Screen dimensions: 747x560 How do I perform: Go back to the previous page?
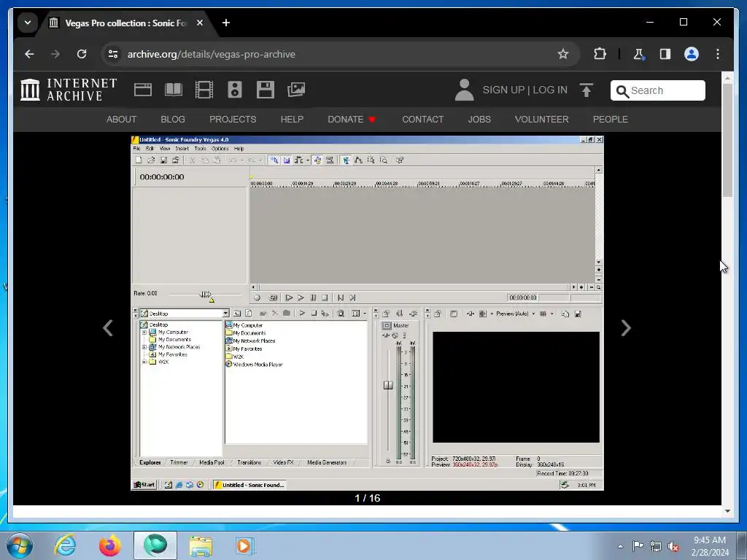click(29, 54)
